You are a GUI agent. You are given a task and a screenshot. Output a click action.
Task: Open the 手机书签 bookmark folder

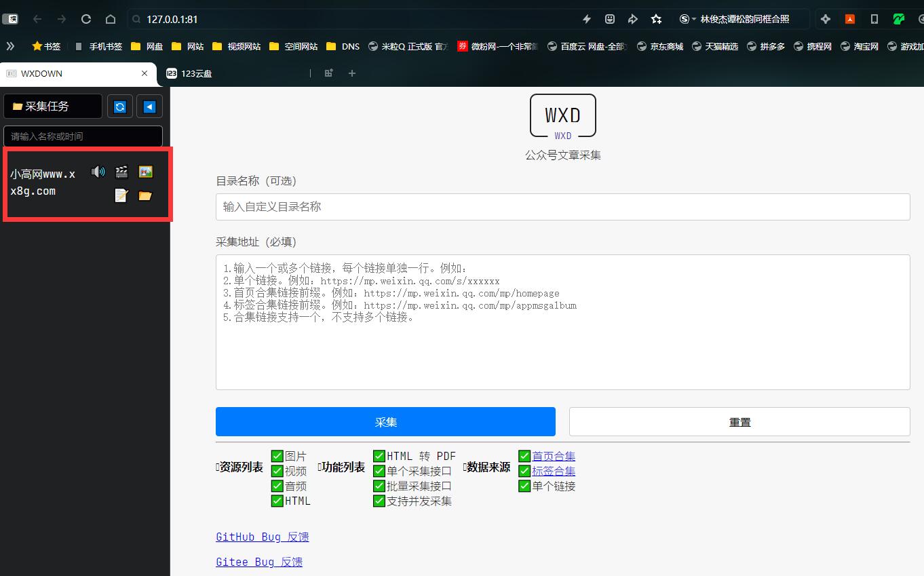(98, 46)
